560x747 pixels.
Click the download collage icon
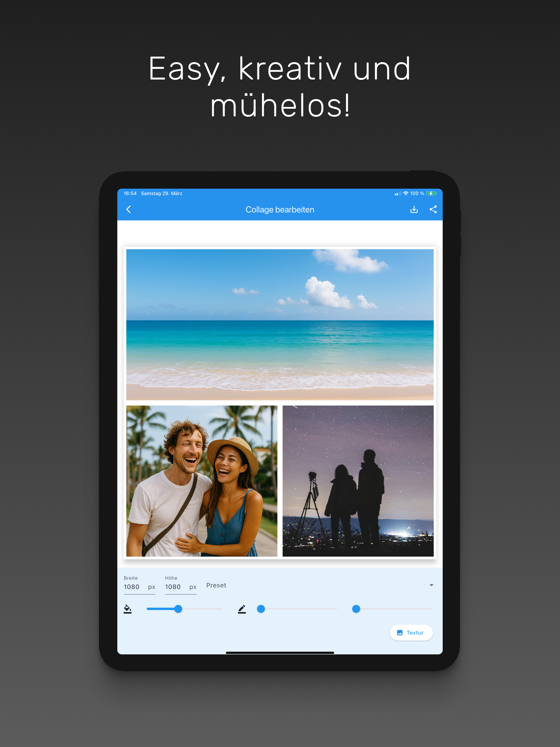click(414, 209)
